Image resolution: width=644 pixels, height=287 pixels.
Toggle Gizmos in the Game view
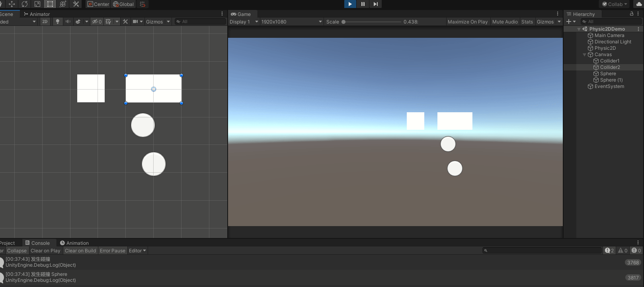coord(545,21)
